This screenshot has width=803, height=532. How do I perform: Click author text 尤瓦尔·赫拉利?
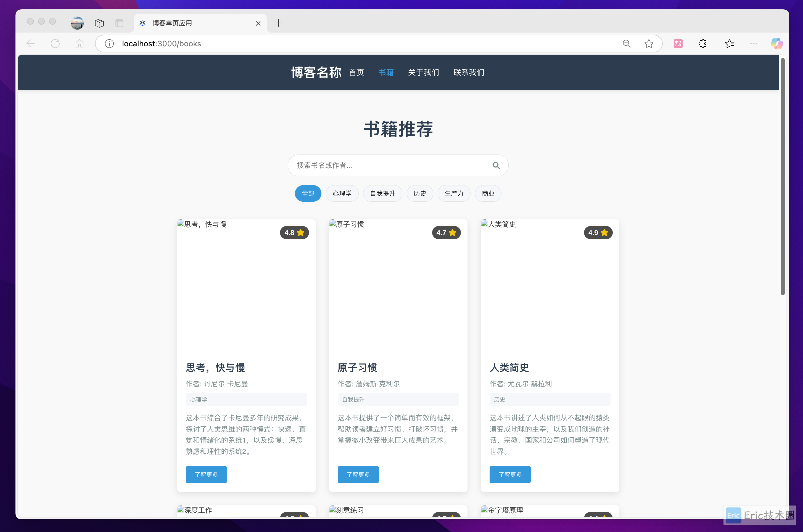pyautogui.click(x=530, y=384)
